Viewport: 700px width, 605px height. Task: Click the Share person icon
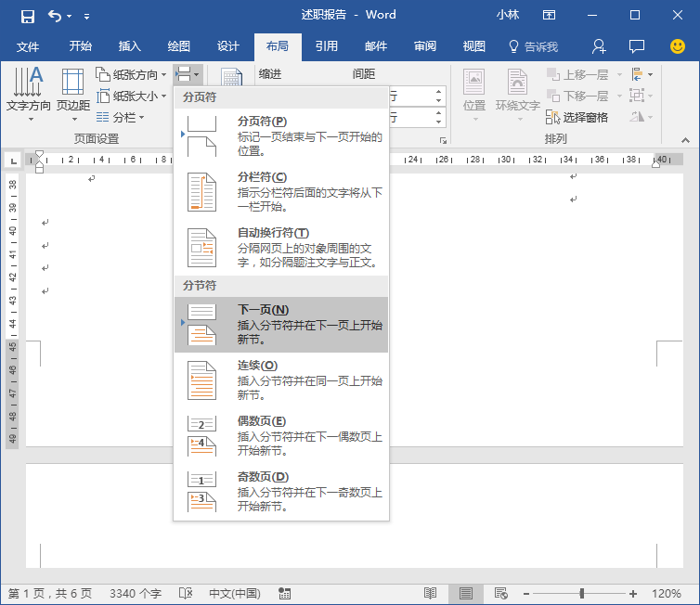pyautogui.click(x=598, y=46)
